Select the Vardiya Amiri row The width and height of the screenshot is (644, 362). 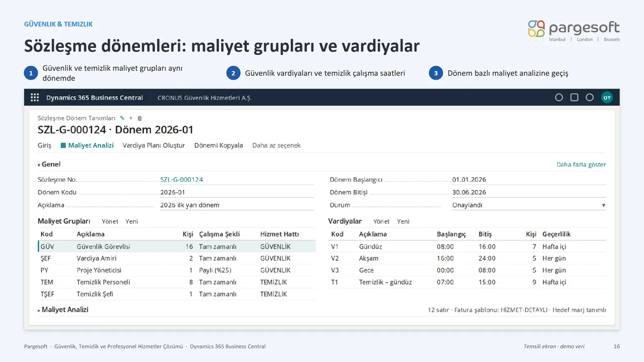(176, 258)
